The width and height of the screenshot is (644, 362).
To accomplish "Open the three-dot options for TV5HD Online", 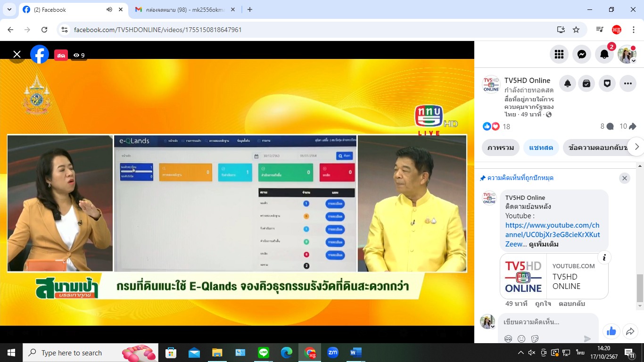I will pyautogui.click(x=627, y=84).
